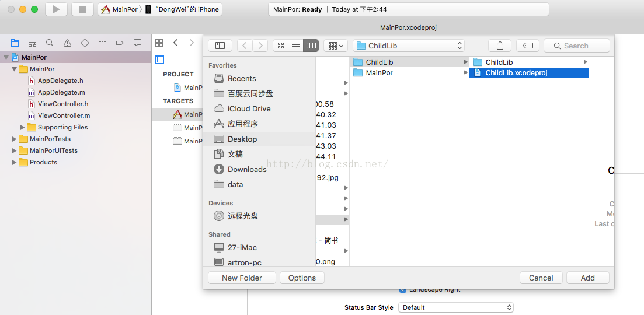Choose the DongWei iPhone run destination

coord(182,9)
